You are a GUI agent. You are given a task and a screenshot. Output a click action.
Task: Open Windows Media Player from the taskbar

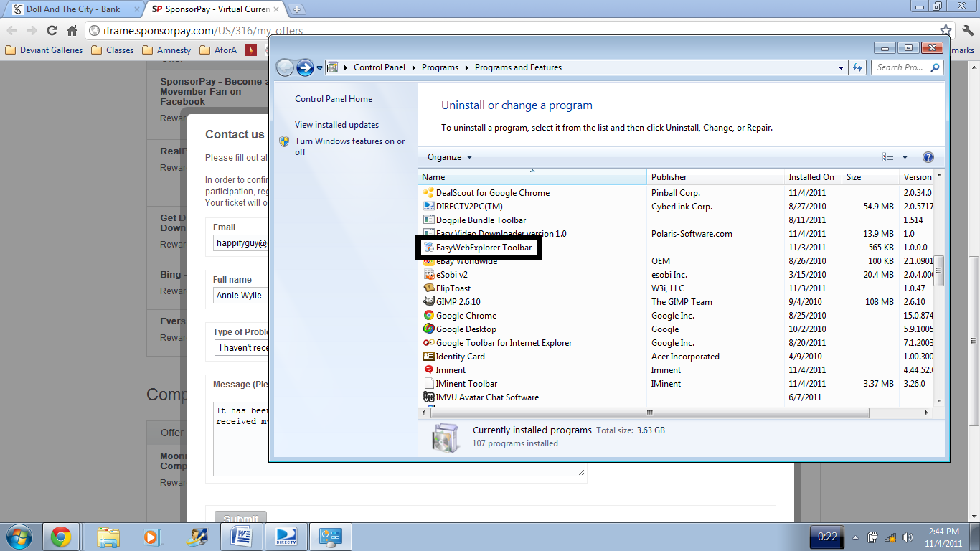151,537
